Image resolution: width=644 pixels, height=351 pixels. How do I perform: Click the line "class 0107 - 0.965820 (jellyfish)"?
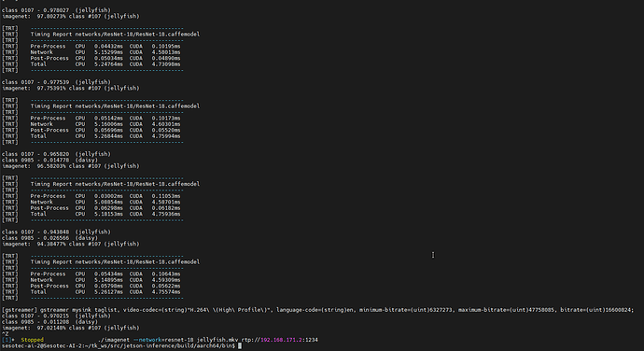coord(56,154)
